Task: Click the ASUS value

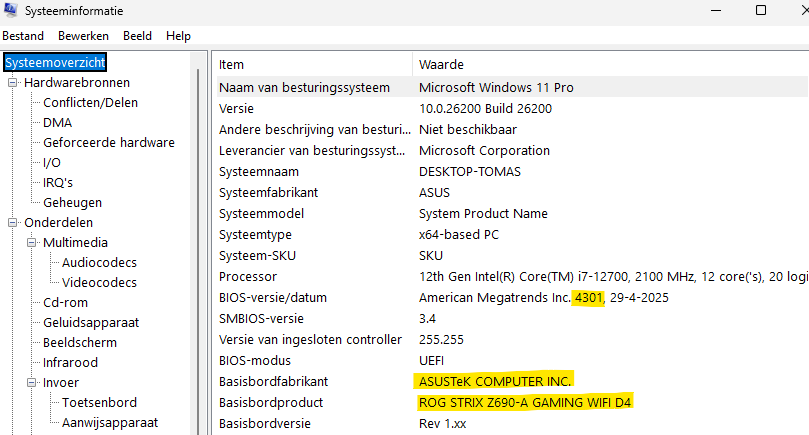Action: click(434, 193)
